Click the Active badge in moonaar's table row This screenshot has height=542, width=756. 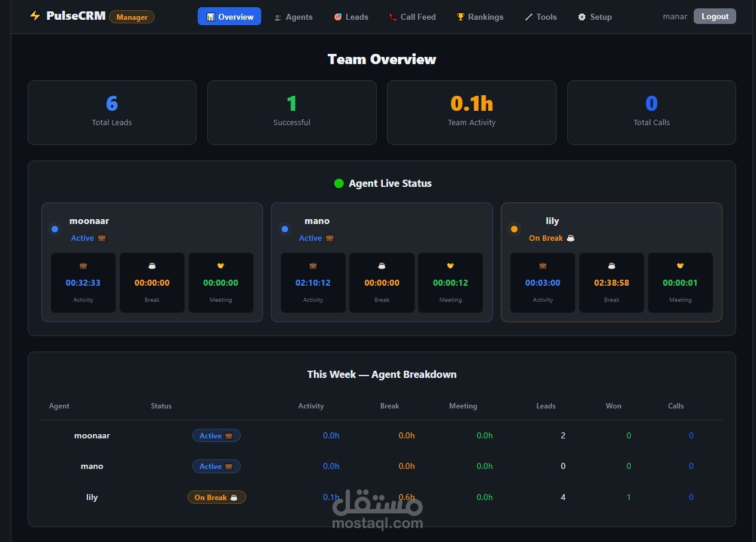(216, 435)
